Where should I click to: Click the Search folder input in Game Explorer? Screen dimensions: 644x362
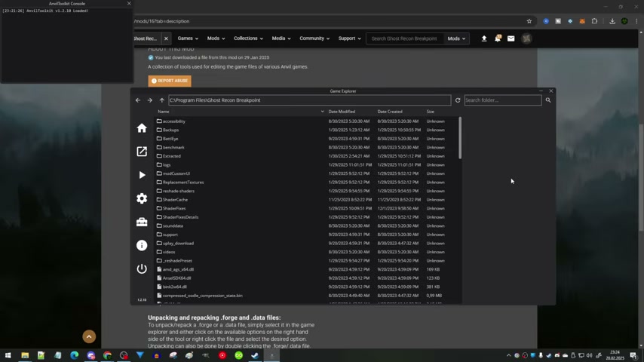[503, 100]
